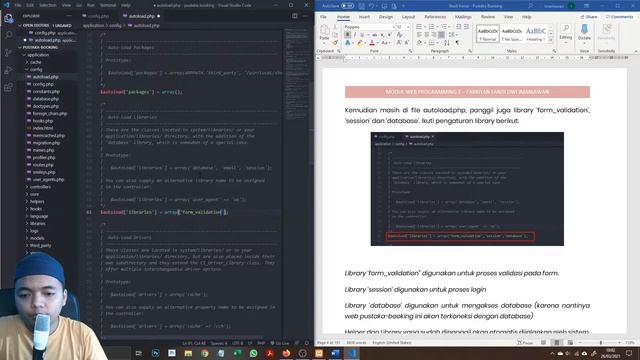Toggle justify alignment in Word
This screenshot has height=360, width=640.
coord(441,35)
